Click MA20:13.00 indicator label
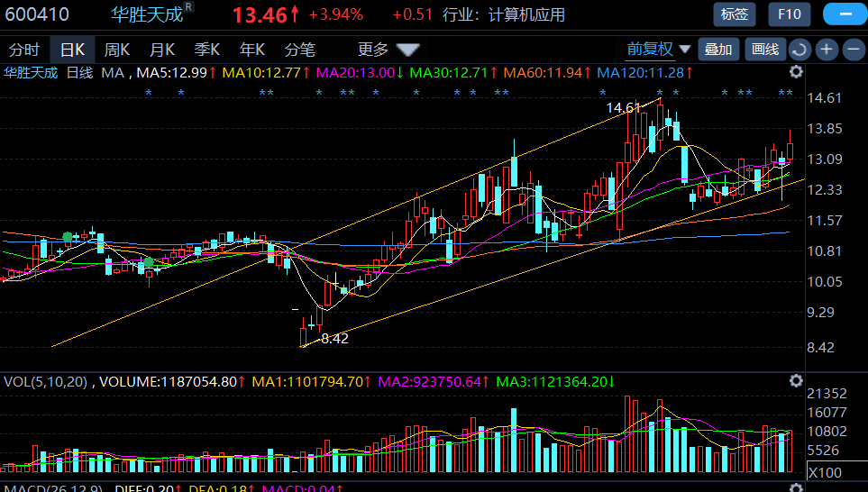The height and width of the screenshot is (492, 868). tap(360, 72)
